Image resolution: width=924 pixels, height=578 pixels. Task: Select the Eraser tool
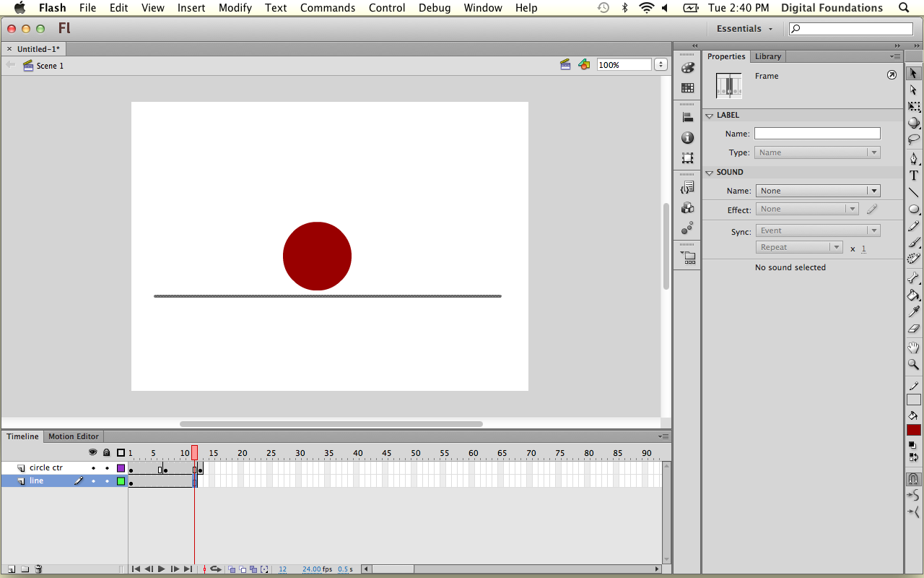coord(913,329)
